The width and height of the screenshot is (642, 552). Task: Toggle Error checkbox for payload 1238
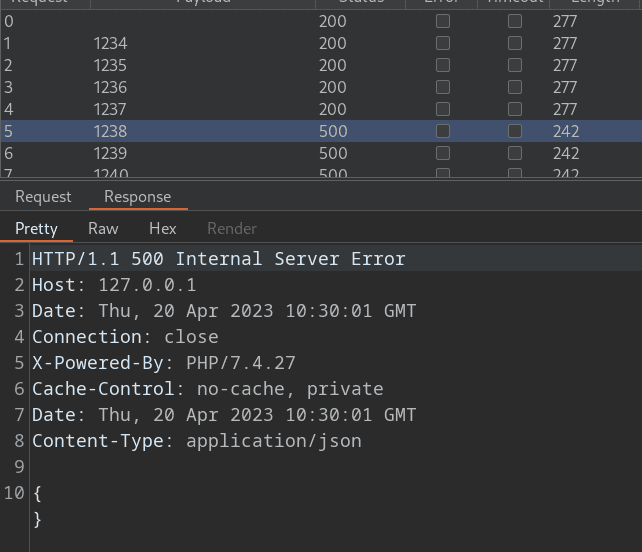tap(443, 131)
